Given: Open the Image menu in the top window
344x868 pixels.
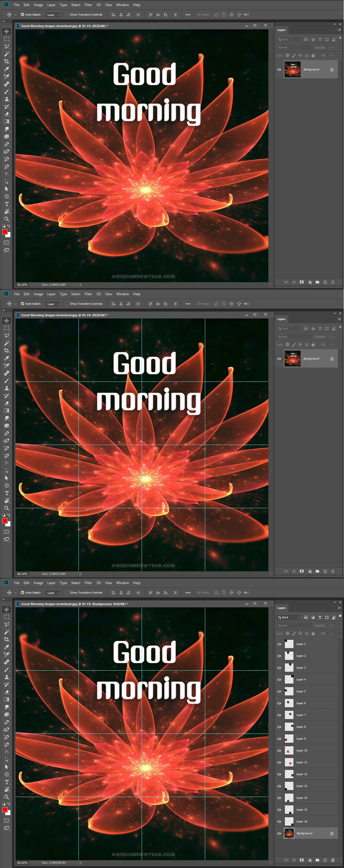Looking at the screenshot, I should [x=38, y=5].
